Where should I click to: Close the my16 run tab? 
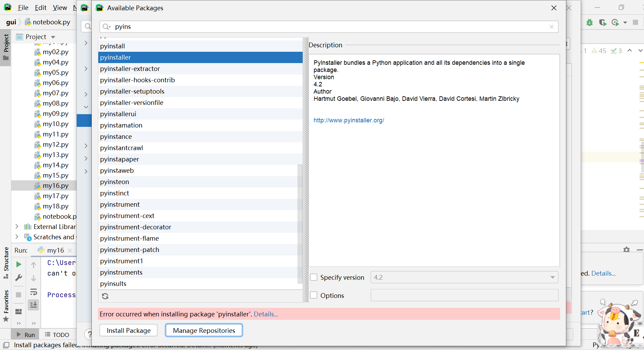point(70,251)
